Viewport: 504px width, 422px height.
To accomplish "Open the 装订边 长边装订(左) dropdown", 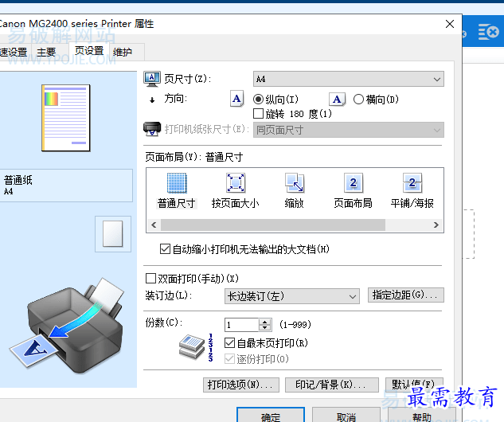I will [x=292, y=296].
